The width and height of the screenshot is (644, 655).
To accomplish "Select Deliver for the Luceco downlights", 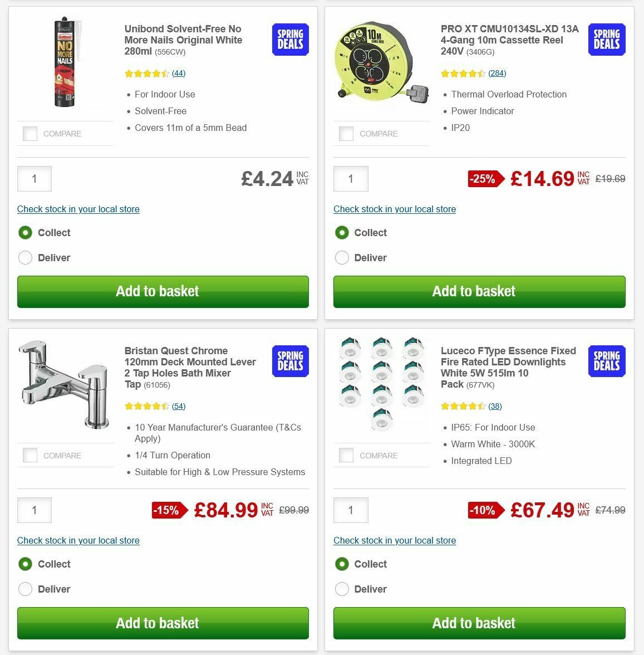I will (342, 589).
